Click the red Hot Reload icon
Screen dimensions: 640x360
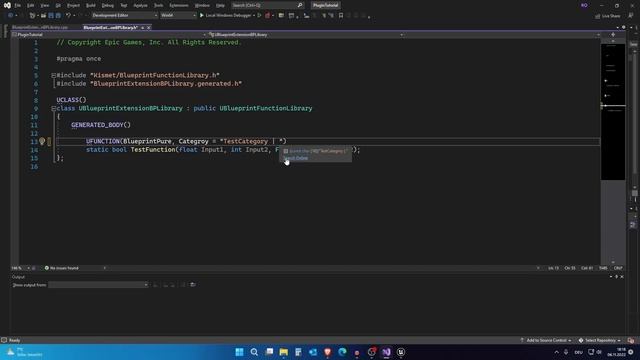[268, 16]
